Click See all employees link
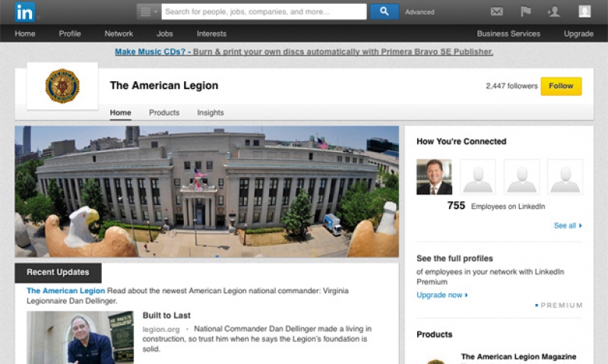Screen dimensions: 608x364 (568, 226)
